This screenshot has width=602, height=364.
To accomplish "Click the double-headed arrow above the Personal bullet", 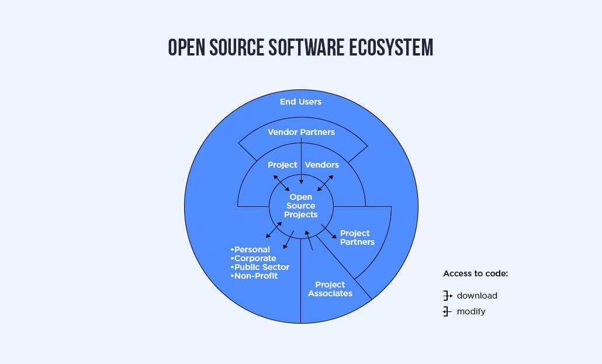I will pos(274,230).
